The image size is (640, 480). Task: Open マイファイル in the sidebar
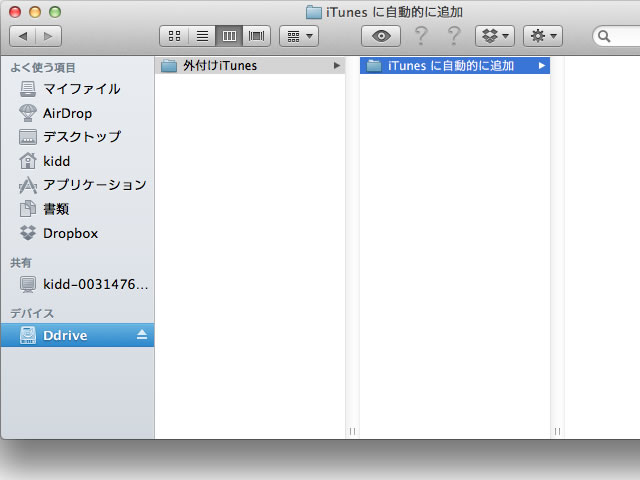coord(78,89)
